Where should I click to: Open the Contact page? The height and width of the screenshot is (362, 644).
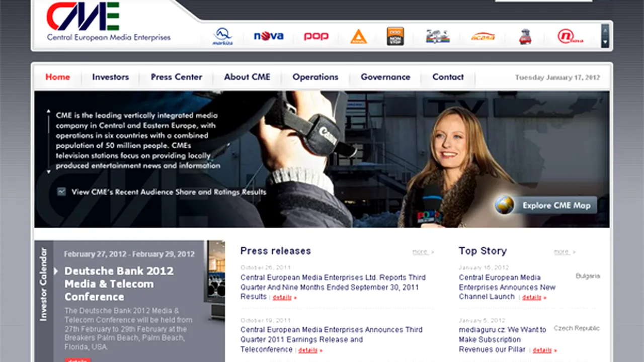coord(448,77)
